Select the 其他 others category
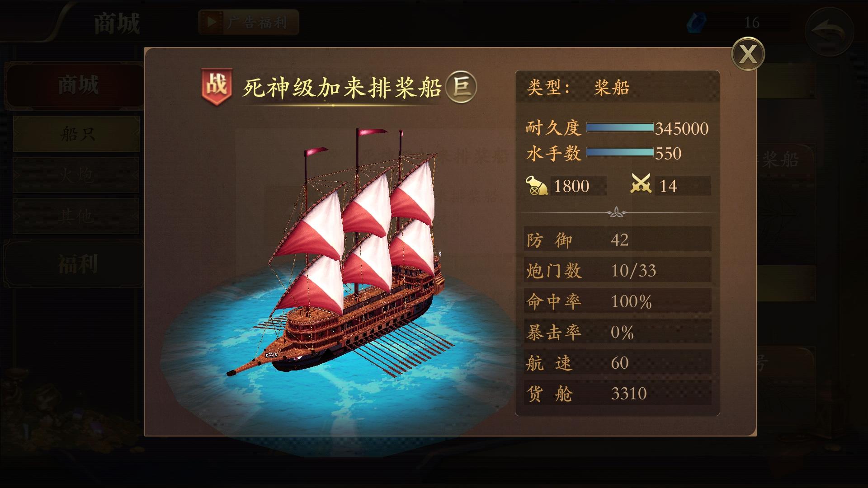868x488 pixels. (x=76, y=216)
